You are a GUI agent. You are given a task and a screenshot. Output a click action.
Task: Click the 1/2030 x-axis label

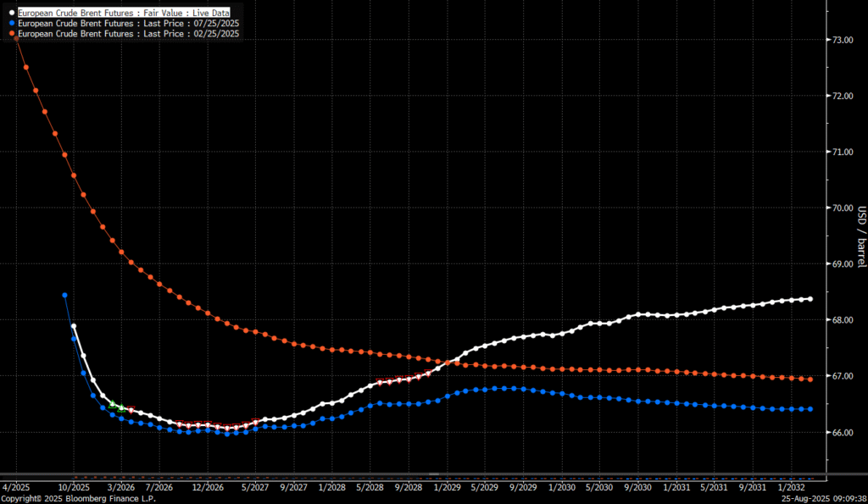tap(562, 487)
